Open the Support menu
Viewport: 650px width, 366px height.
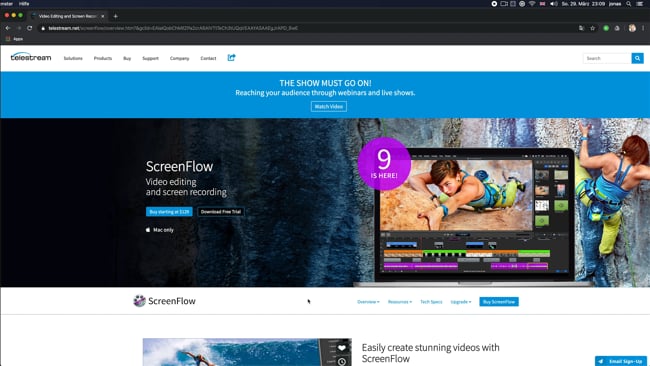click(x=150, y=58)
